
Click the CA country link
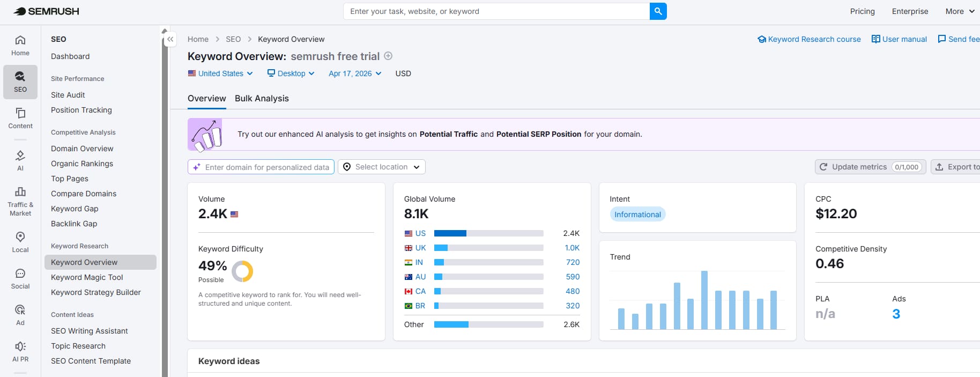[x=420, y=291]
